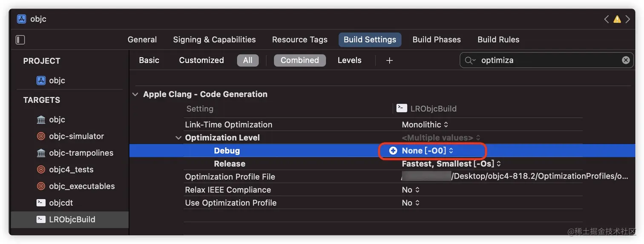Click the objc project blueprint icon
Image resolution: width=644 pixels, height=244 pixels.
click(x=41, y=81)
